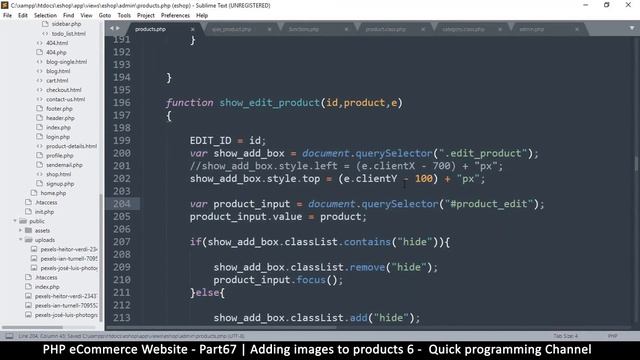Open the View menu
The image size is (640, 360).
87,16
